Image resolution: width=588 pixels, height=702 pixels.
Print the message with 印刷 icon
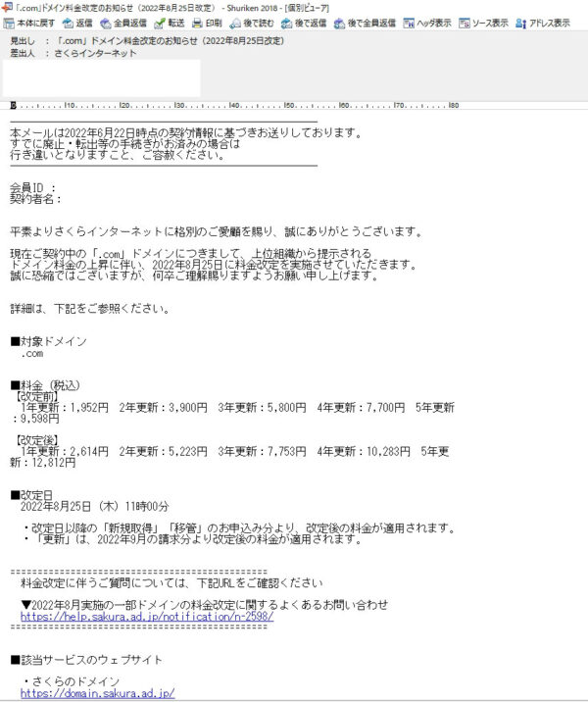[197, 23]
